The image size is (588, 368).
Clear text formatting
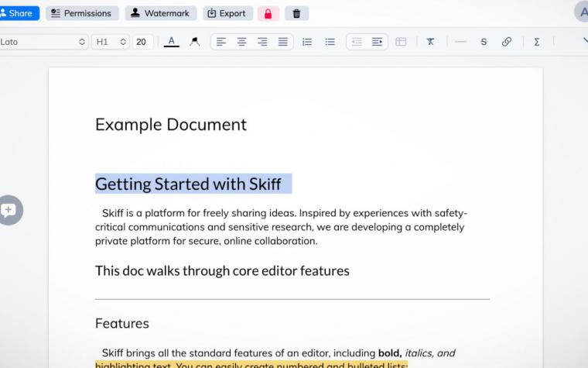430,42
